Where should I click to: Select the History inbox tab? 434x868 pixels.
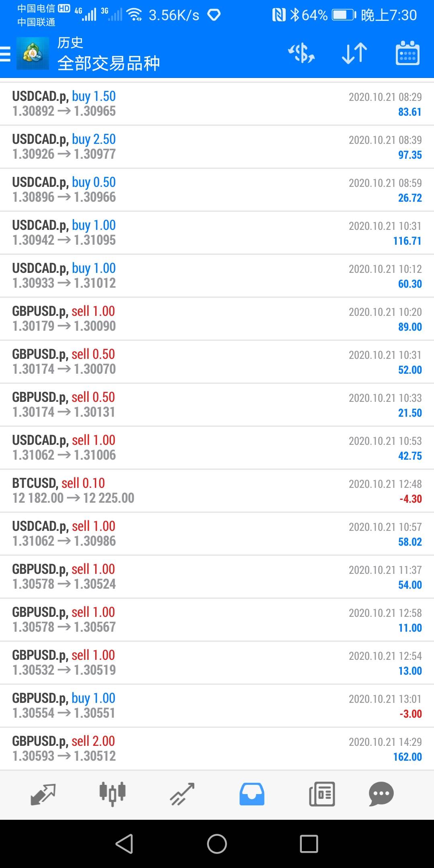coord(252,794)
